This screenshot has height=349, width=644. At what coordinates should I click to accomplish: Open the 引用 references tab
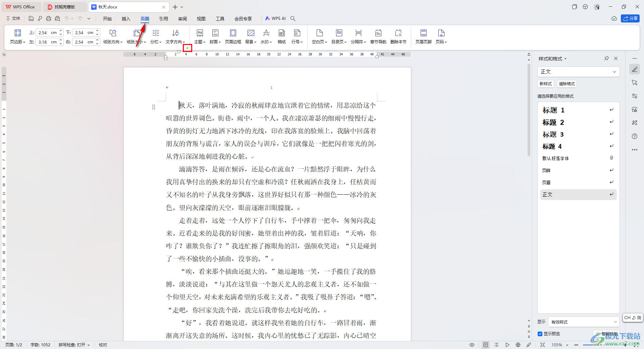pyautogui.click(x=164, y=19)
